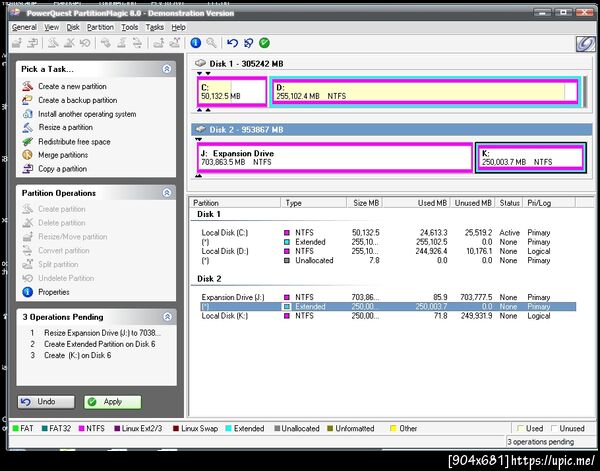
Task: Click the Pri/Log column header
Action: pyautogui.click(x=549, y=203)
